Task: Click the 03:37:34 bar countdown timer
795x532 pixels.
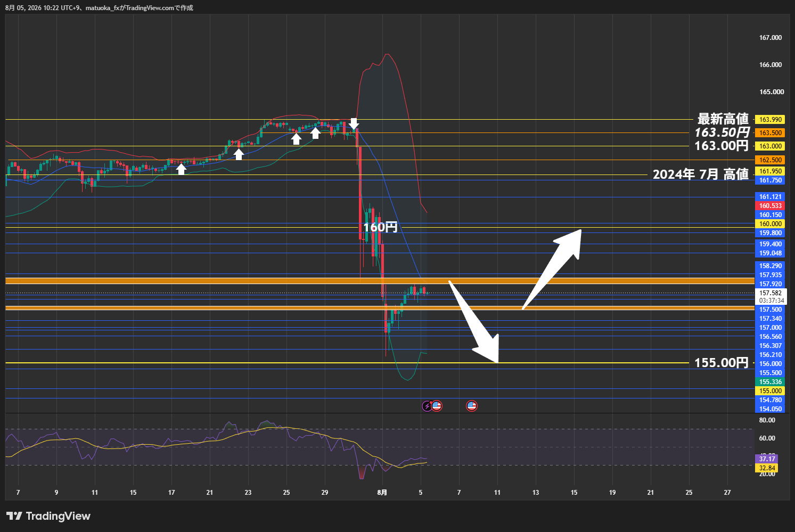Action: 771,301
